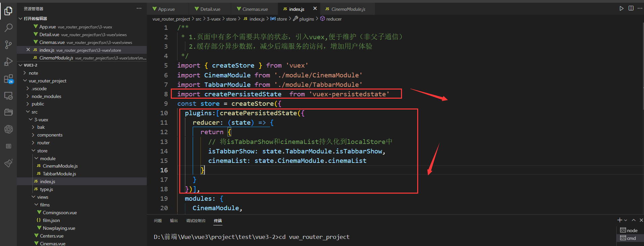The width and height of the screenshot is (644, 246).
Task: Switch to the CinemaModule.js tab
Action: [348, 9]
